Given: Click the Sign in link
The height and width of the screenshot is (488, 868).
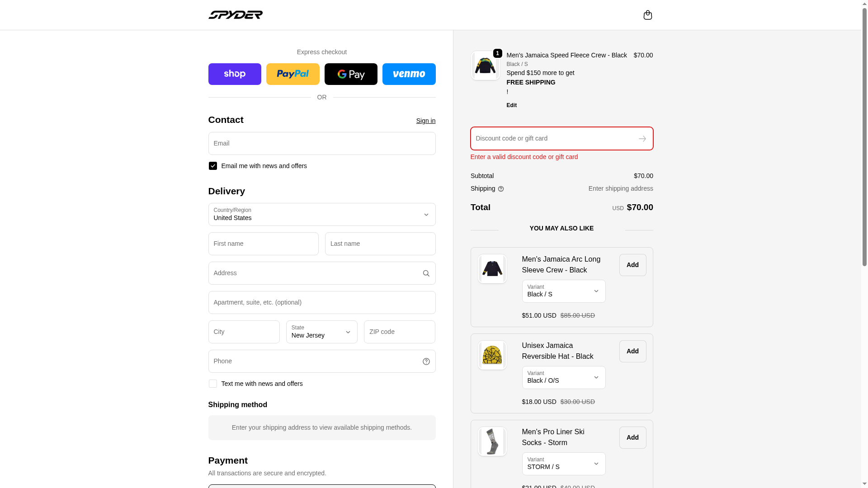Looking at the screenshot, I should click(x=425, y=121).
